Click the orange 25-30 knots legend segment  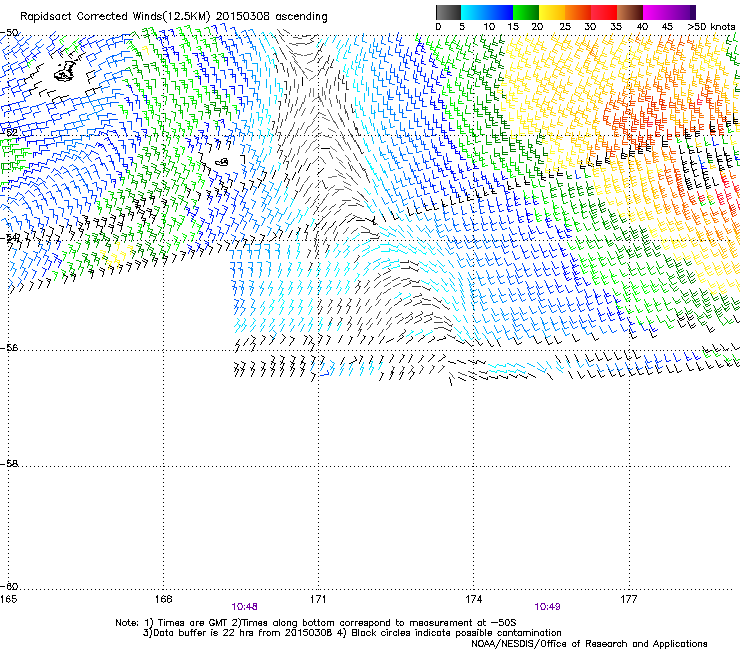[x=578, y=12]
